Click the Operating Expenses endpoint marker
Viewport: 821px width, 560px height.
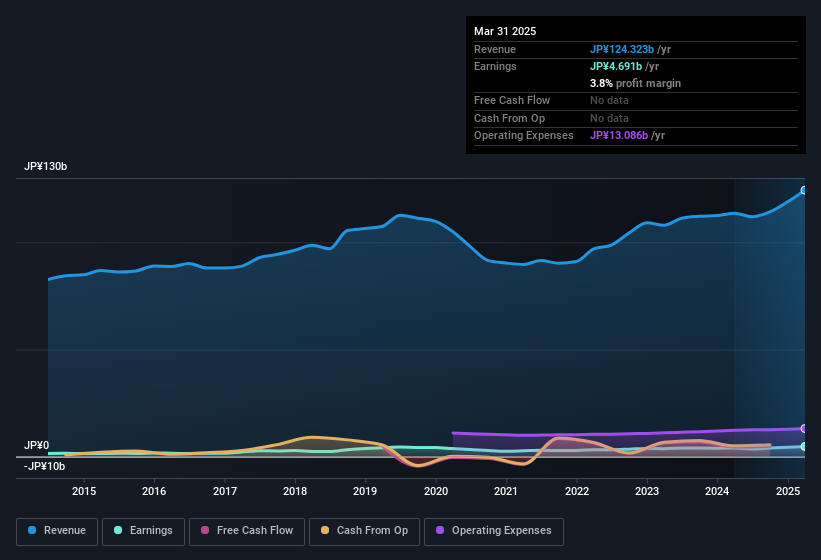coord(804,429)
